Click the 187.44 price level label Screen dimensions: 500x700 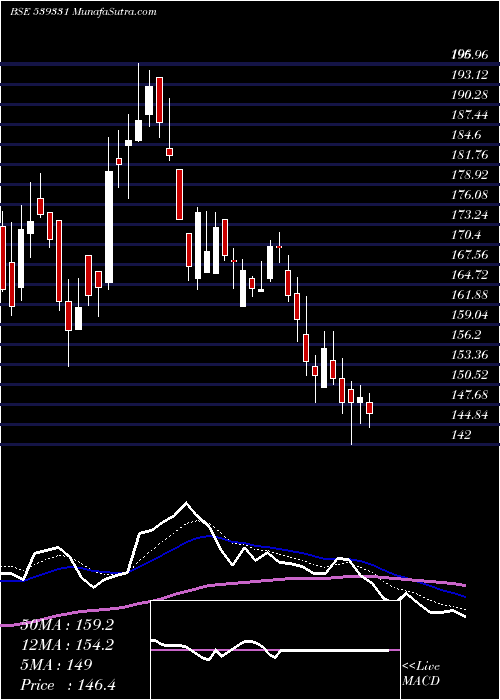(469, 115)
